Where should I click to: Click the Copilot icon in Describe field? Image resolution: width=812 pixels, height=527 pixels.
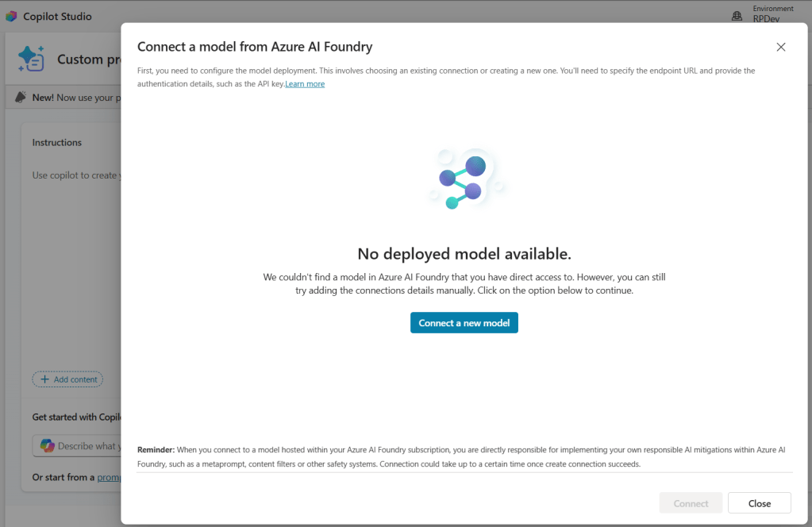point(47,446)
